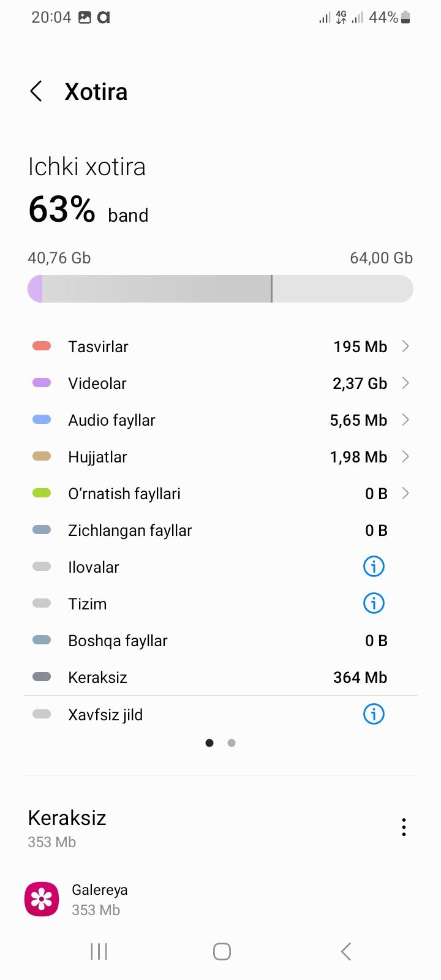This screenshot has width=441, height=980.
Task: Tap the Boshqa fayllar row
Action: 221,641
